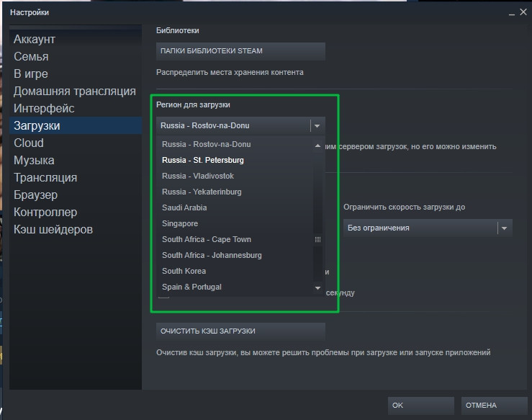This screenshot has width=532, height=420.
Task: Click the scroll up arrow in region list
Action: click(x=317, y=146)
